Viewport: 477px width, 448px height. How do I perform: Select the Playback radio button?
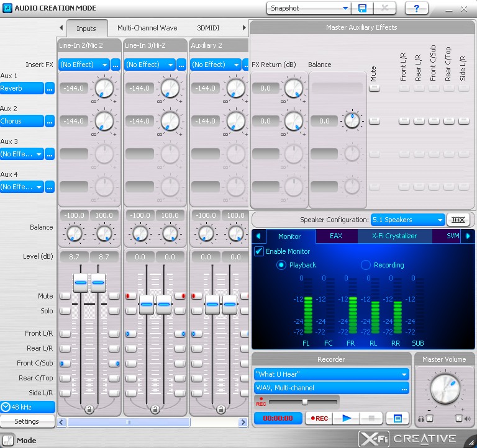click(x=281, y=265)
